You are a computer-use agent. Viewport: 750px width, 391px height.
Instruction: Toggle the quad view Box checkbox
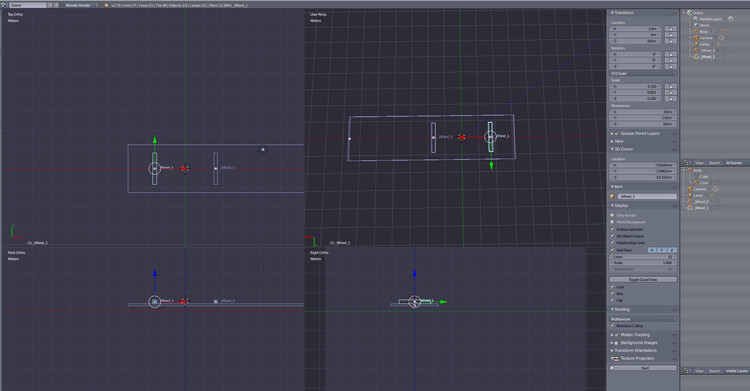612,293
